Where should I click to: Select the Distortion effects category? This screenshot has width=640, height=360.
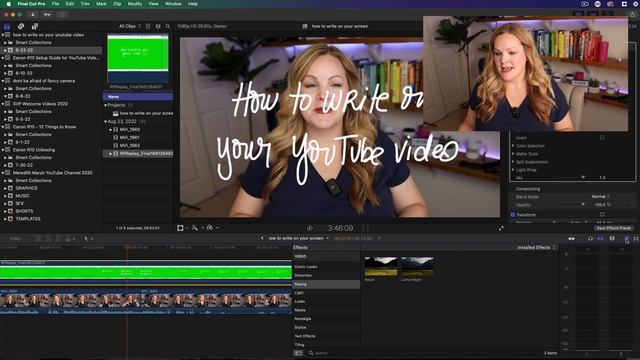point(326,276)
